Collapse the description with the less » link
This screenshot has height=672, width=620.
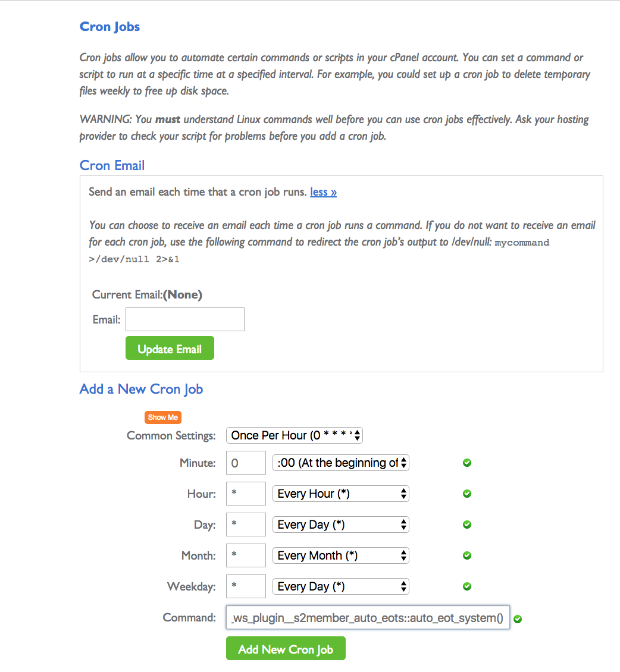[323, 192]
